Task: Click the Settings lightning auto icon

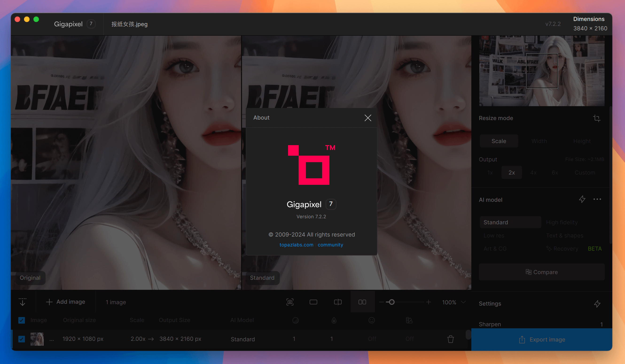Action: (x=597, y=304)
